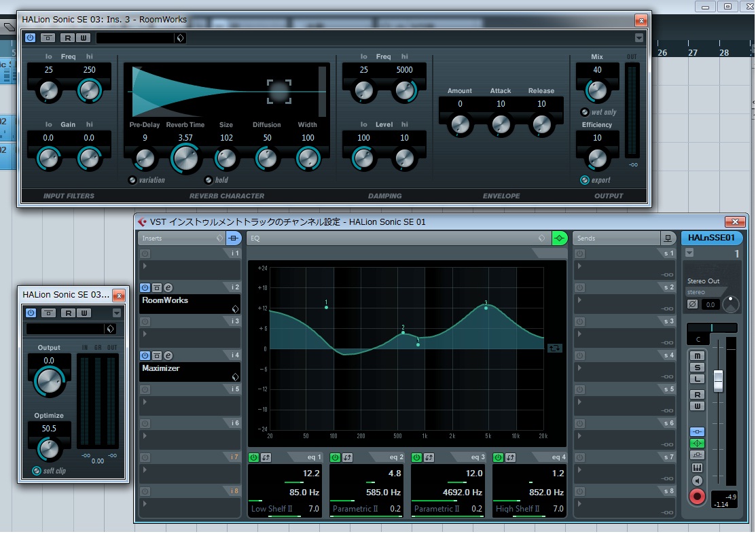Click channel strip Write W button
This screenshot has width=756, height=534.
coord(697,406)
